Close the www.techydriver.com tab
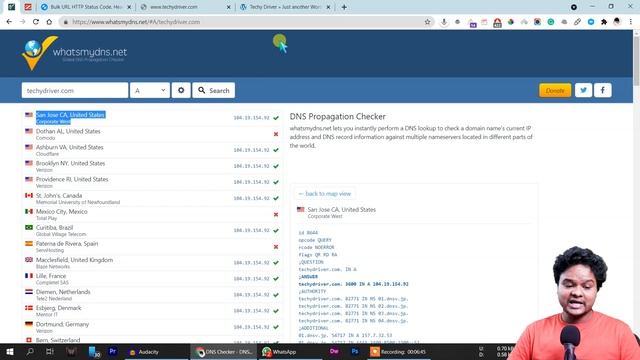This screenshot has height=360, width=640. tap(229, 7)
